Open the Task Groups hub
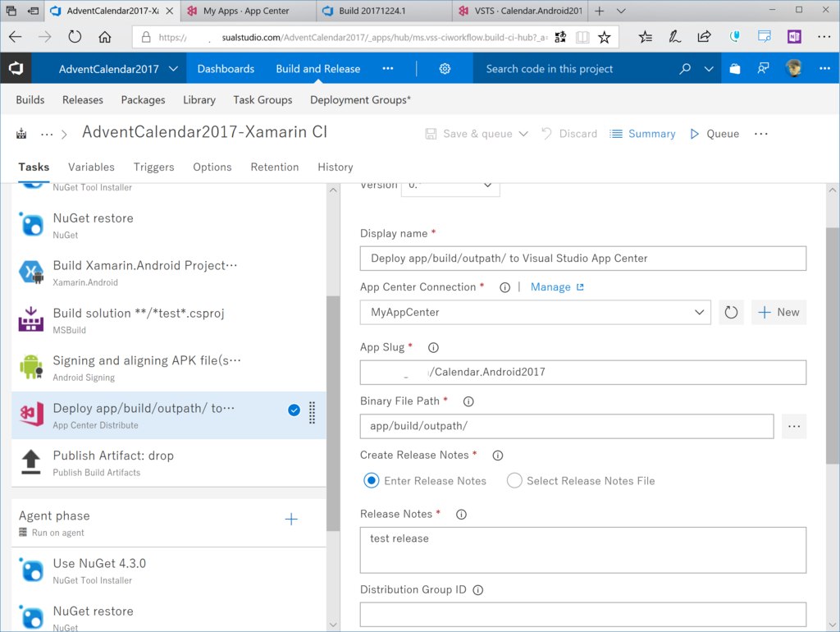The width and height of the screenshot is (840, 632). click(262, 99)
